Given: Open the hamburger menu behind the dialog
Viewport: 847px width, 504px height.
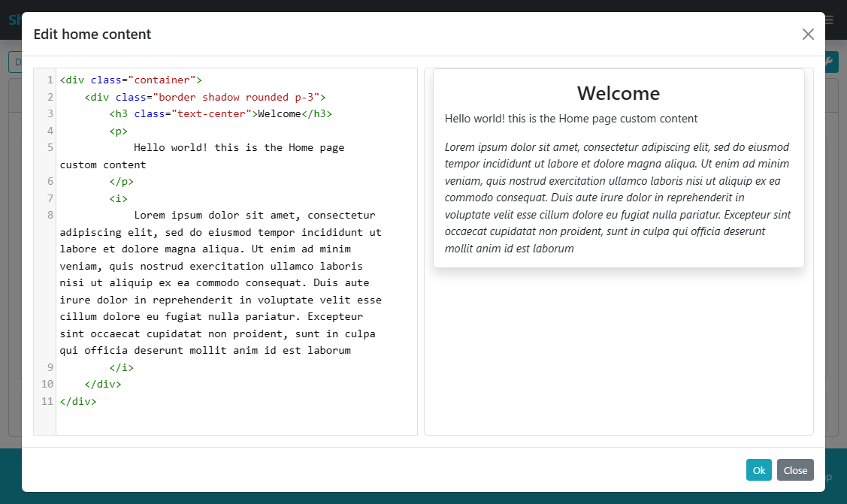Looking at the screenshot, I should (830, 20).
